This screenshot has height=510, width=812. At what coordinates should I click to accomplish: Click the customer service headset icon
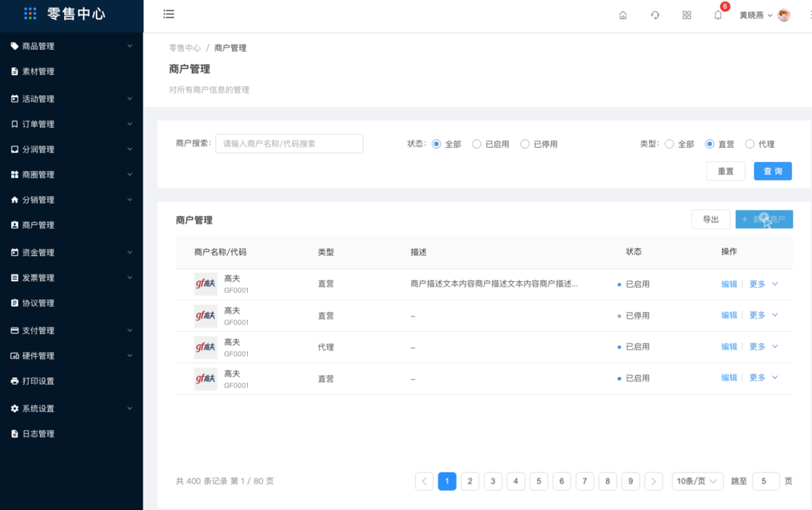[655, 15]
